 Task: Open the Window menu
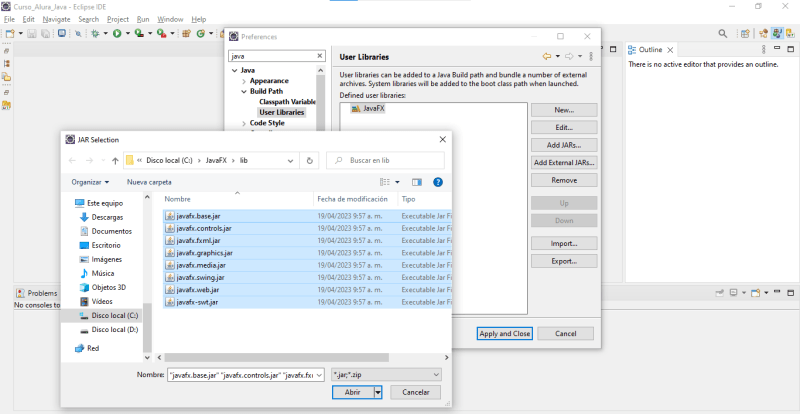(170, 19)
